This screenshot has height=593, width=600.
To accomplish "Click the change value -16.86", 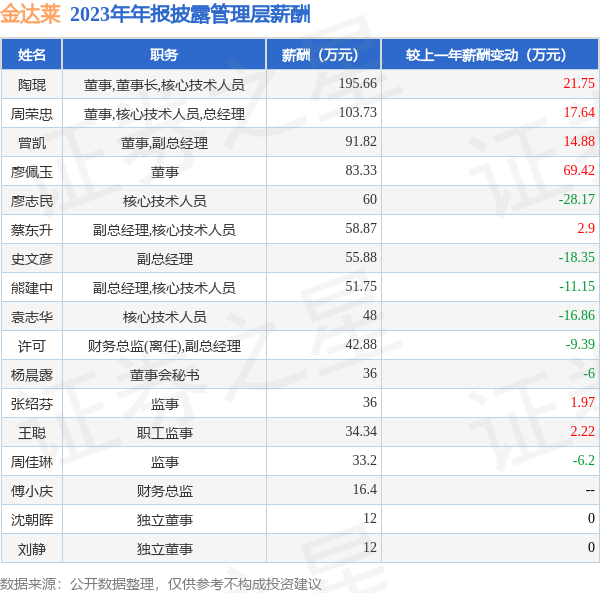I will [x=577, y=316].
